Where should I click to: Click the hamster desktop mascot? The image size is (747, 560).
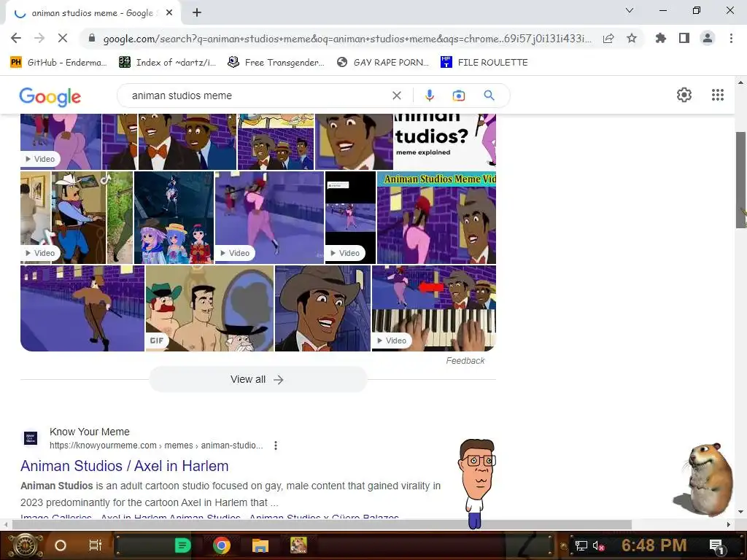point(705,479)
